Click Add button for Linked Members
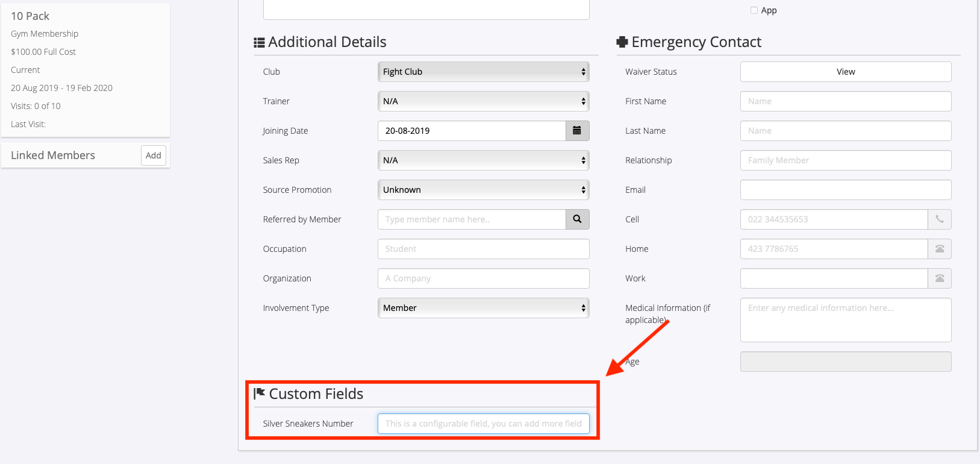 pyautogui.click(x=154, y=155)
